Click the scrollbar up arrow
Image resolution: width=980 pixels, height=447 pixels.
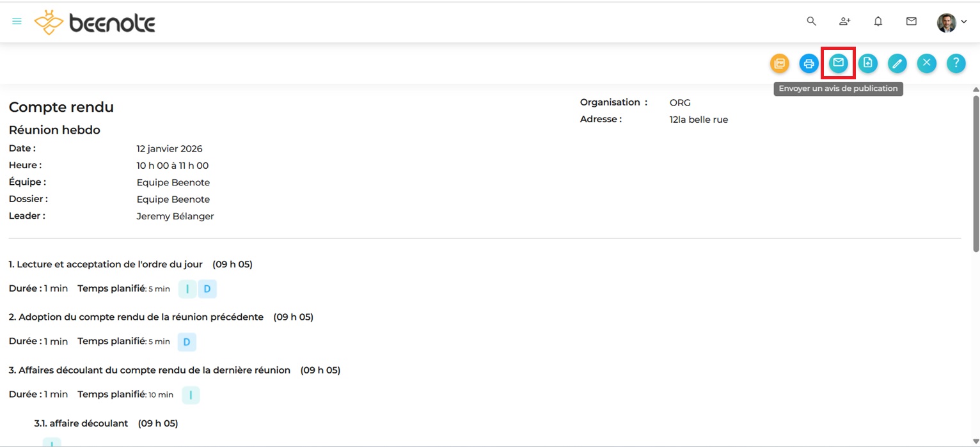pos(976,90)
